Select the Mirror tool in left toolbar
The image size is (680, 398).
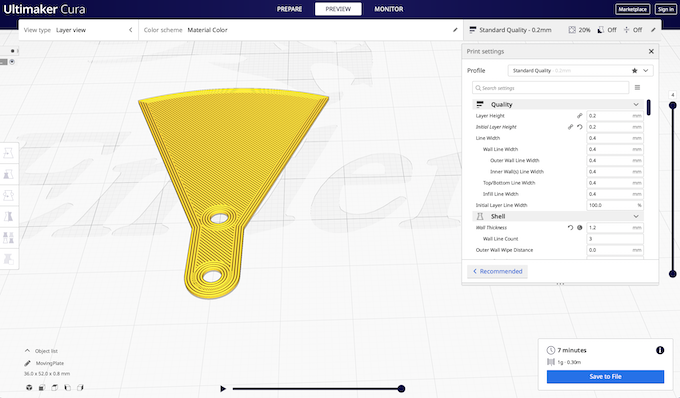point(8,216)
